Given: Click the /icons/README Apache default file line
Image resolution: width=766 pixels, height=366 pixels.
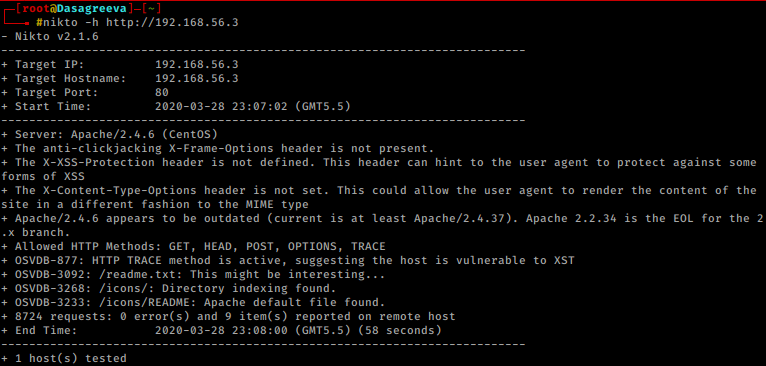Looking at the screenshot, I should [193, 302].
